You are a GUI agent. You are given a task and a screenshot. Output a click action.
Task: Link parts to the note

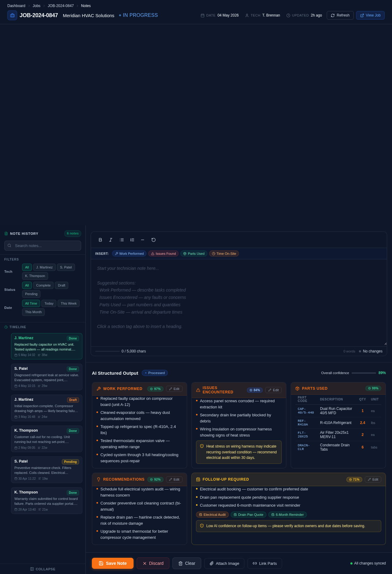pyautogui.click(x=265, y=563)
